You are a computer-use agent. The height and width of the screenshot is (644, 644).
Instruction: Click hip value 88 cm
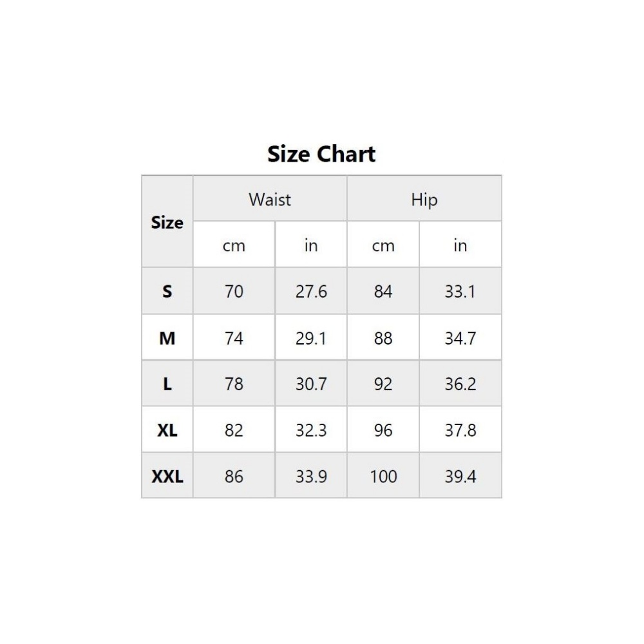(x=383, y=338)
